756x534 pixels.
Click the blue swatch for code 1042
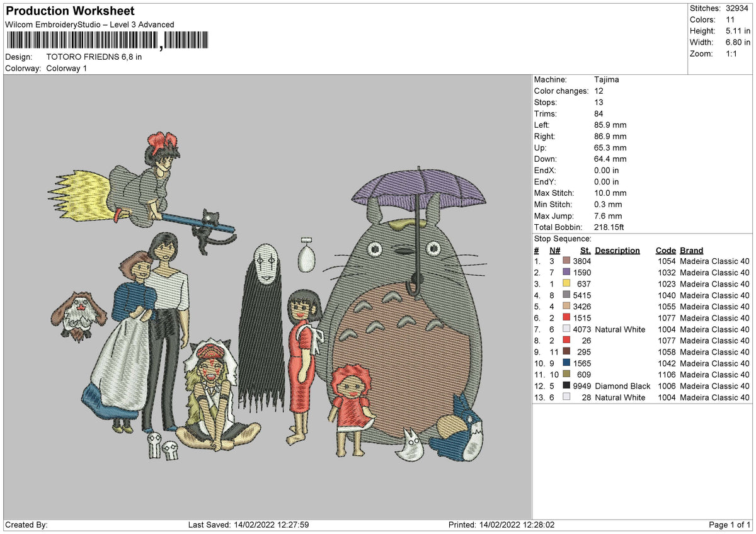point(567,363)
